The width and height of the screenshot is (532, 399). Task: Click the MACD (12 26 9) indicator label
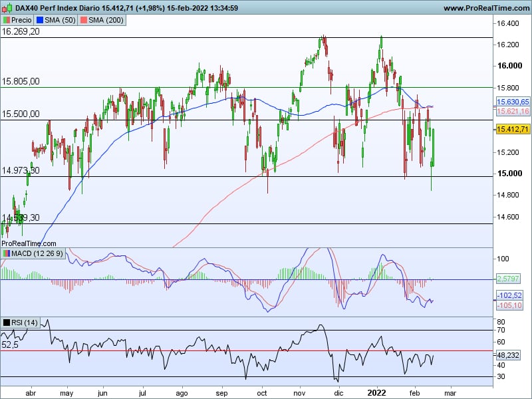click(37, 253)
